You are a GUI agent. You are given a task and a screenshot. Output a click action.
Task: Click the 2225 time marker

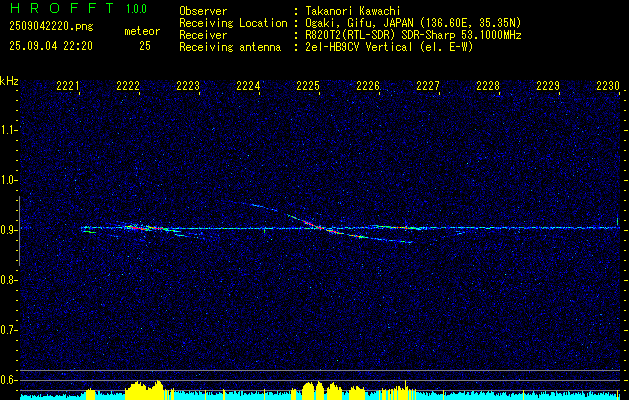click(308, 86)
